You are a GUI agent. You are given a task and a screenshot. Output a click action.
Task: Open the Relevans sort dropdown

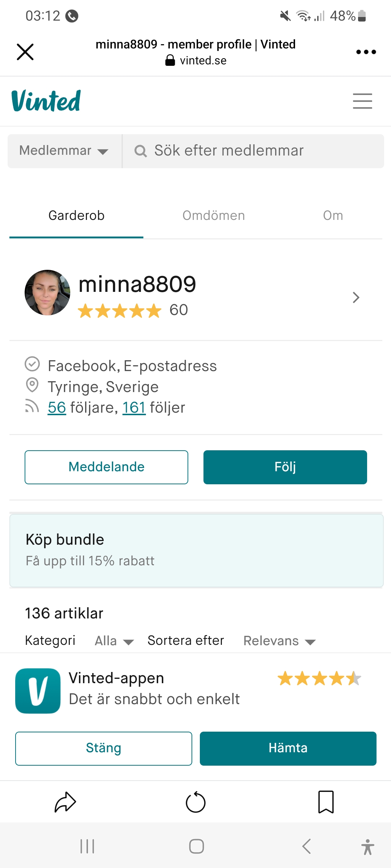279,641
